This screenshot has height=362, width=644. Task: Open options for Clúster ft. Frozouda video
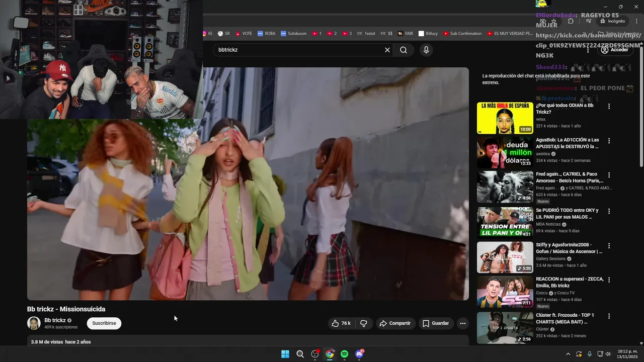609,316
